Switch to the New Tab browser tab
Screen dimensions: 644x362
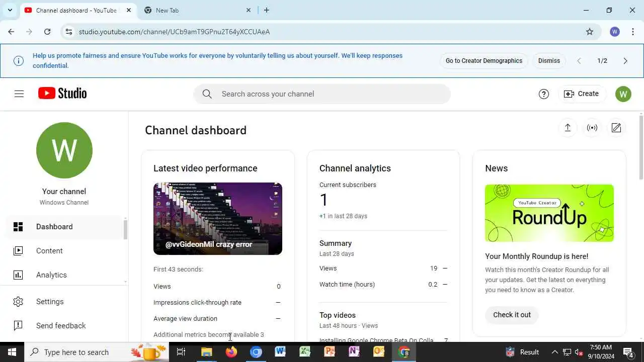(x=197, y=10)
